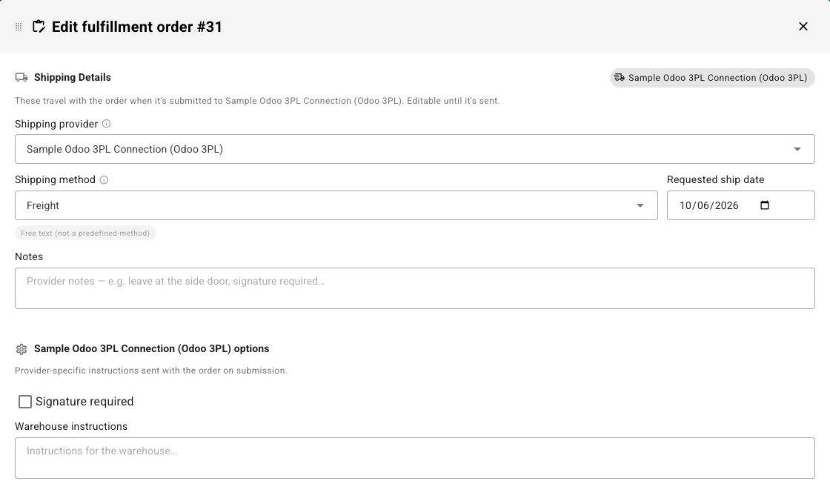Enable the Signature required checkbox
The width and height of the screenshot is (830, 504).
click(25, 402)
